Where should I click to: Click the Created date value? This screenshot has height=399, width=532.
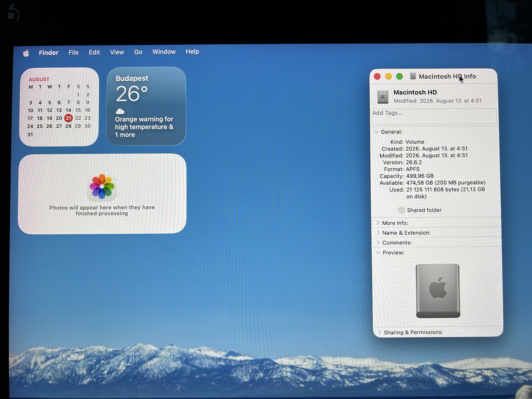click(x=437, y=148)
